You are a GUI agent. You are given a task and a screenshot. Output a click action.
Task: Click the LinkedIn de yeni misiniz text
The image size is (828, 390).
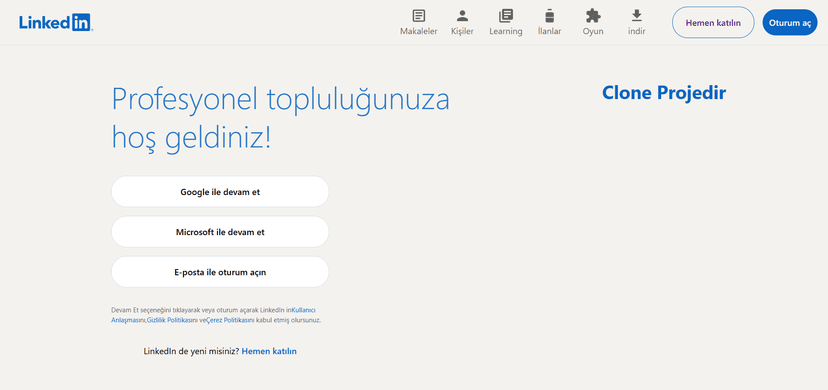pyautogui.click(x=191, y=351)
